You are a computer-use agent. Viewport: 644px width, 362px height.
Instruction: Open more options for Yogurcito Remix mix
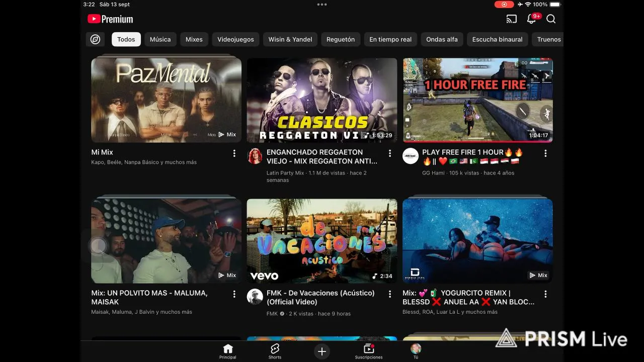coord(545,294)
